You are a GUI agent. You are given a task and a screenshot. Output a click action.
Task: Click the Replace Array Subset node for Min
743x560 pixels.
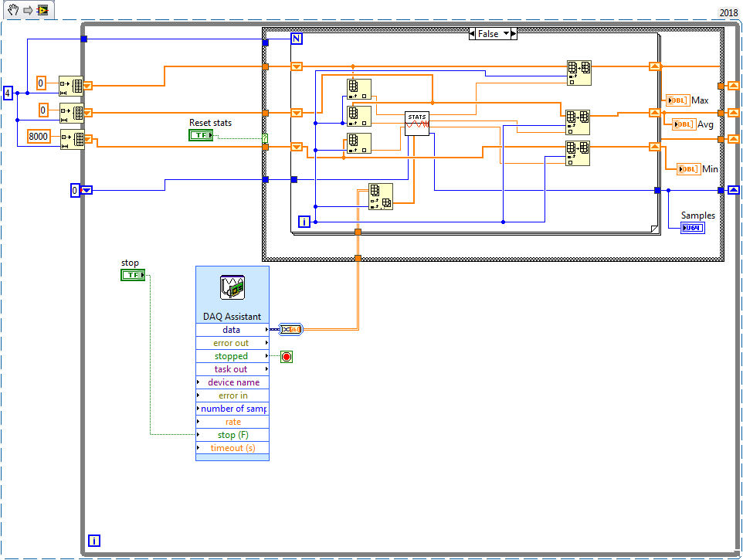(x=578, y=153)
